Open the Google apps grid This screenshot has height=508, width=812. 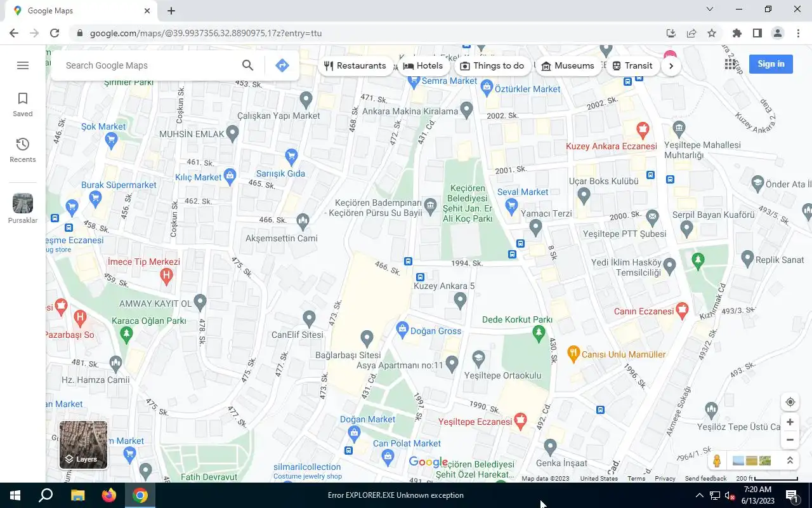point(731,64)
